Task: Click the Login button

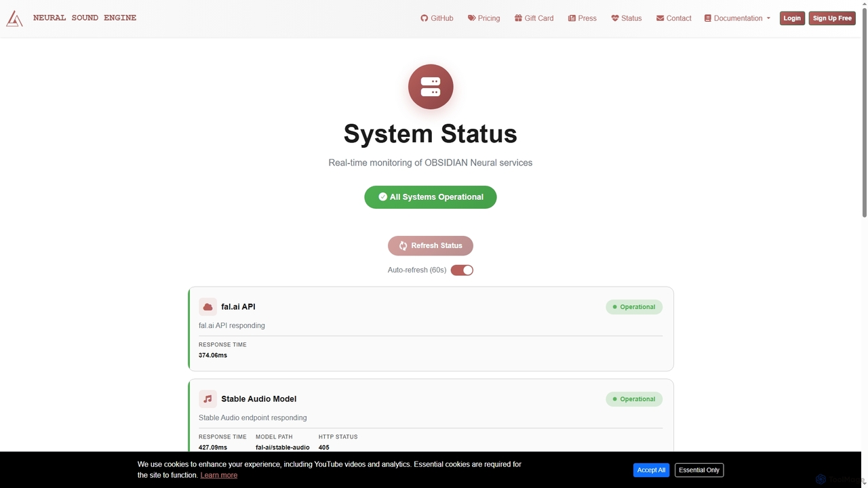Action: [792, 18]
